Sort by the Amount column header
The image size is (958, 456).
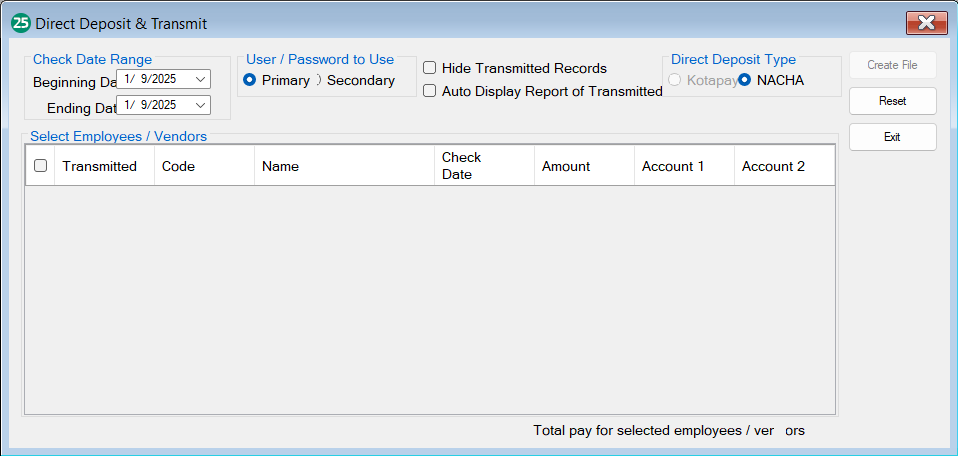click(x=566, y=166)
